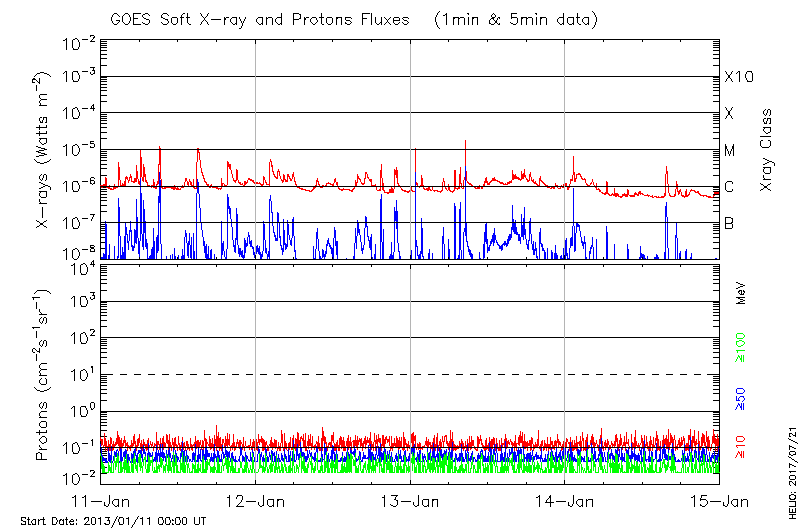
Task: Select the 11-Jan date tick label
Action: pos(101,501)
